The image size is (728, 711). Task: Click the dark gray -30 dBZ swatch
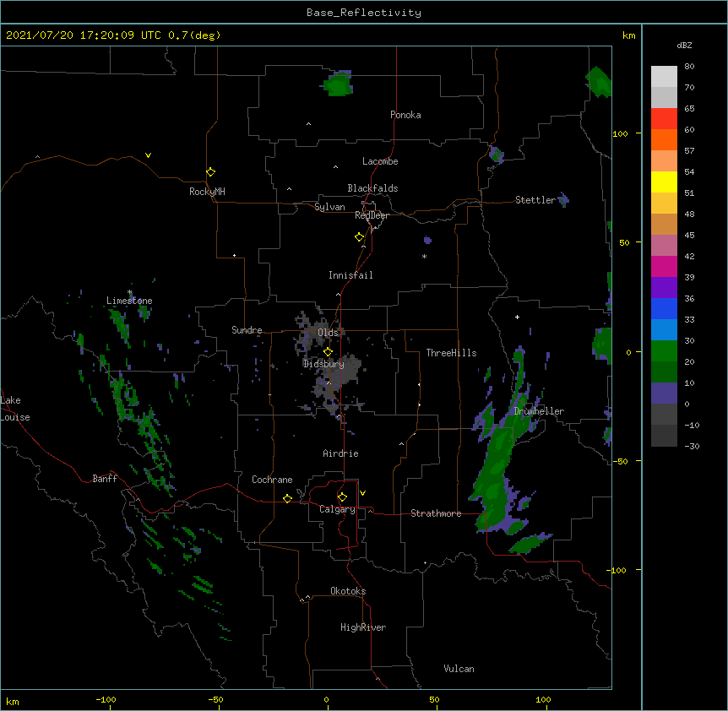coord(664,436)
